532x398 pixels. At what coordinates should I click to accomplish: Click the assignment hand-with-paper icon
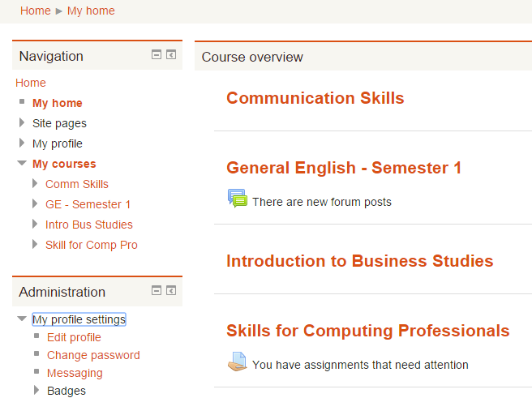[x=237, y=362]
